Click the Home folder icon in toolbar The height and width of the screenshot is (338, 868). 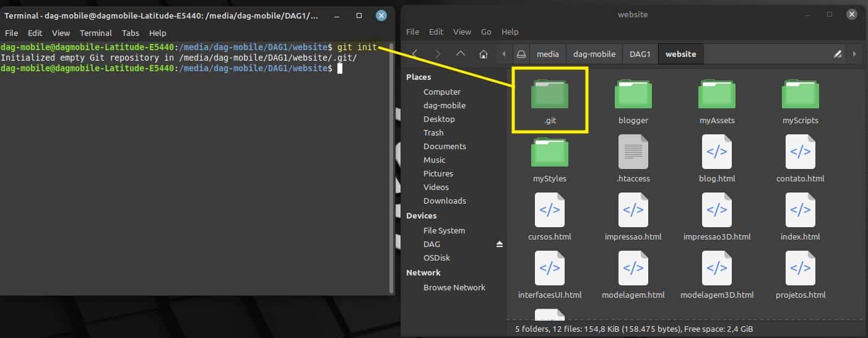click(484, 54)
